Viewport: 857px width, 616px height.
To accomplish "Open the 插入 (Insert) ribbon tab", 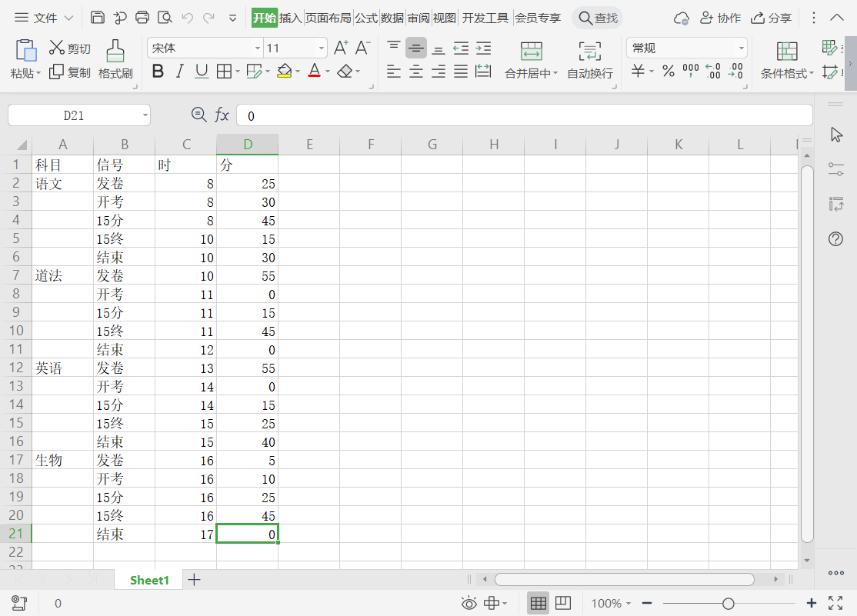I will (x=290, y=18).
